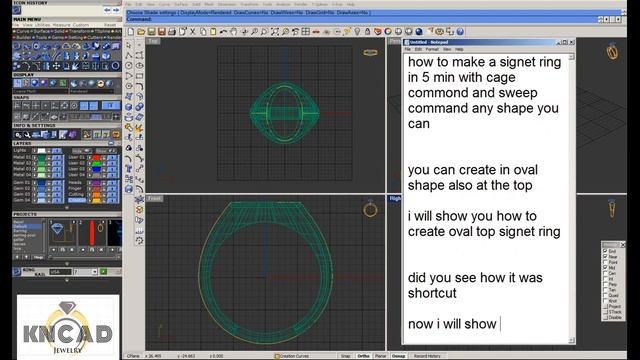
Task: Pick the circle tool in vertical toolbar
Action: pos(129,65)
